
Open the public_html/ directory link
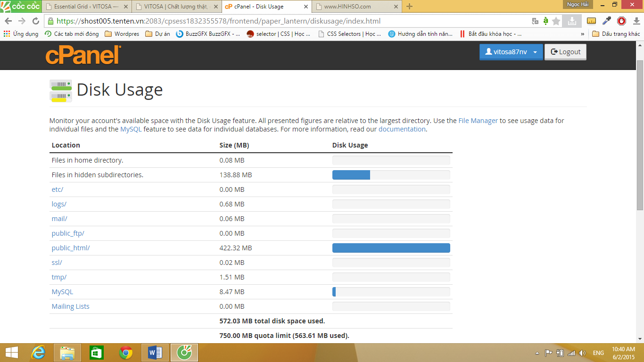coord(71,248)
